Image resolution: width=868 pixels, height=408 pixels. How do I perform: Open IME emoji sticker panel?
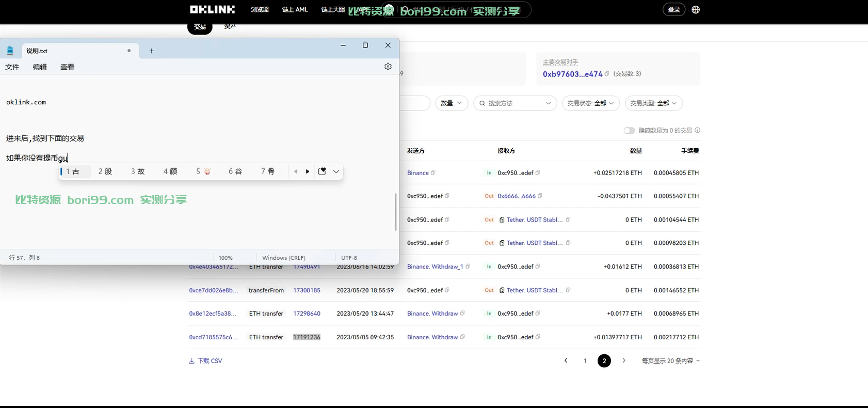322,171
